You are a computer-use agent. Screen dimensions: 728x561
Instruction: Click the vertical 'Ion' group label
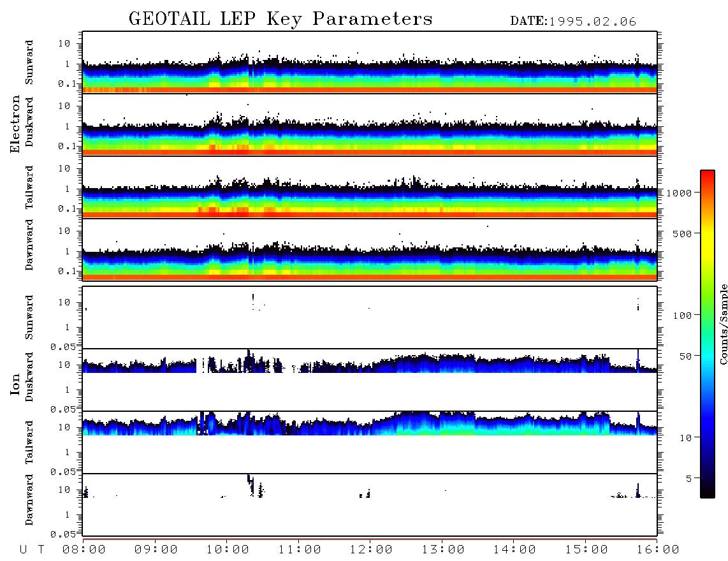(15, 384)
